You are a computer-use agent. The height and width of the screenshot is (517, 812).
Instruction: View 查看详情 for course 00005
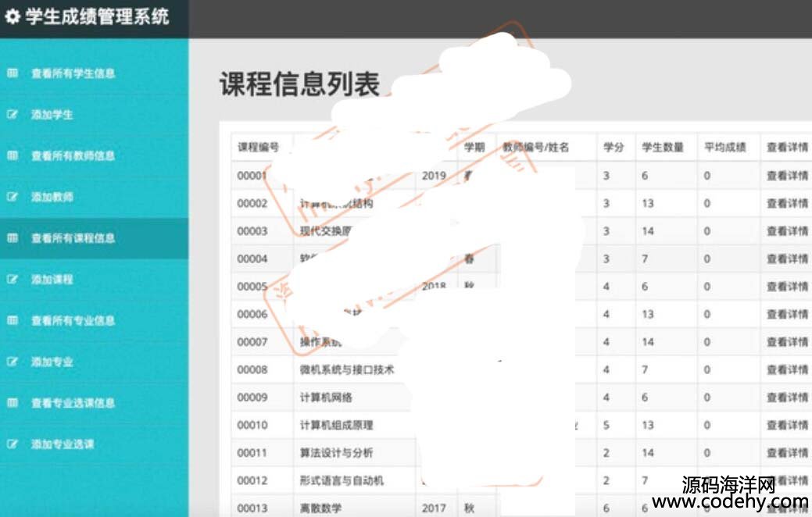coord(787,287)
